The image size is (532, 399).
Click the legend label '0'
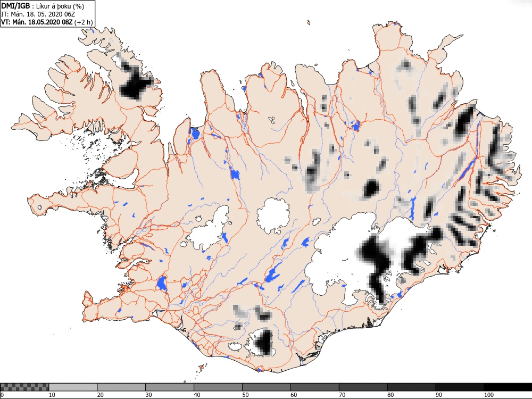coord(2,395)
